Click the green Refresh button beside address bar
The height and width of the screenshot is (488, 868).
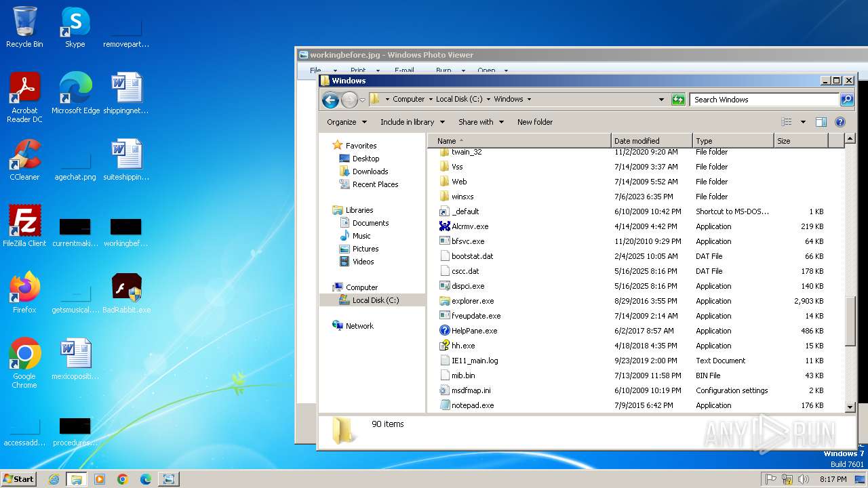pyautogui.click(x=678, y=100)
